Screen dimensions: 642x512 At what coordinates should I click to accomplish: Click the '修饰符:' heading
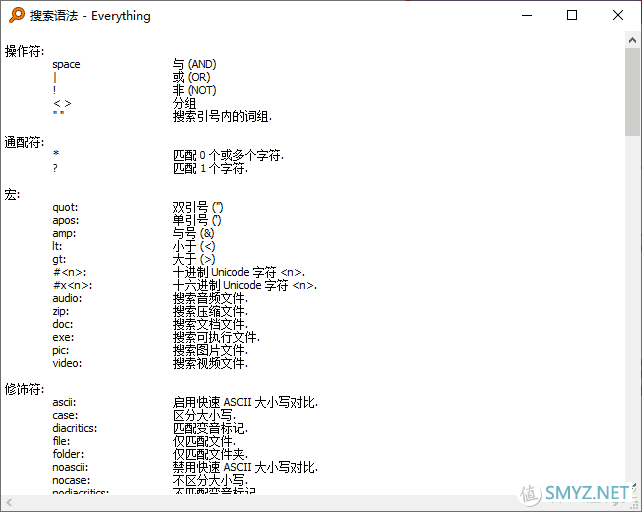(x=24, y=389)
